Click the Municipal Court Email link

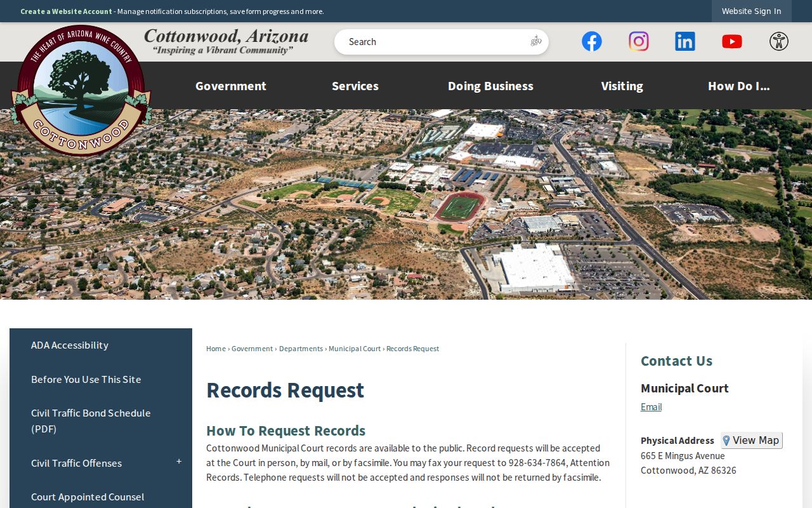pyautogui.click(x=651, y=407)
